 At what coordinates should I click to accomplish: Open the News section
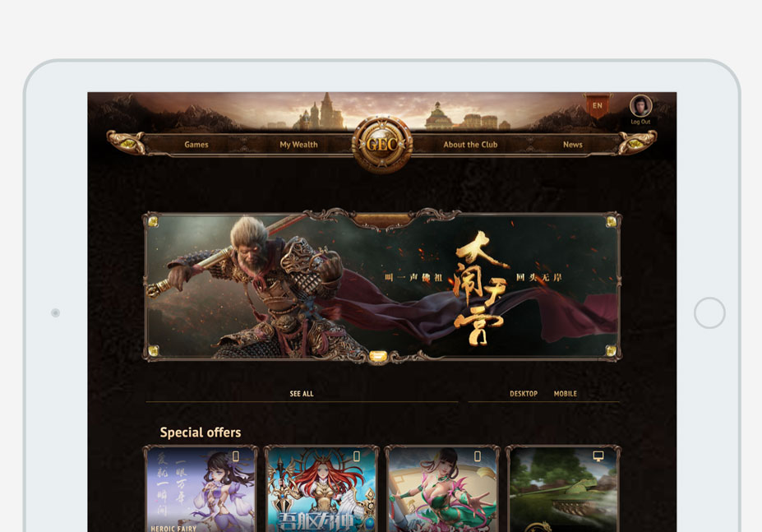(572, 145)
